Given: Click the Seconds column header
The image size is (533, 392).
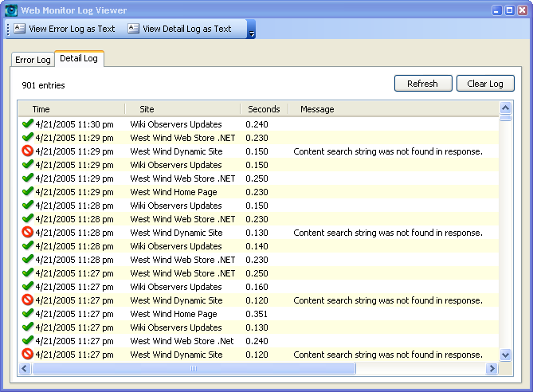Looking at the screenshot, I should (x=264, y=109).
